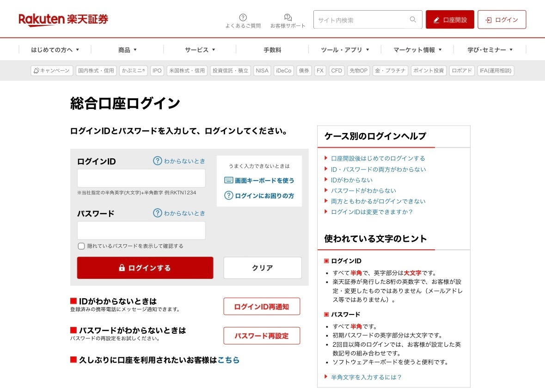Image resolution: width=545 pixels, height=392 pixels.
Task: Open the よくあるご質問 question mark icon
Action: click(243, 18)
